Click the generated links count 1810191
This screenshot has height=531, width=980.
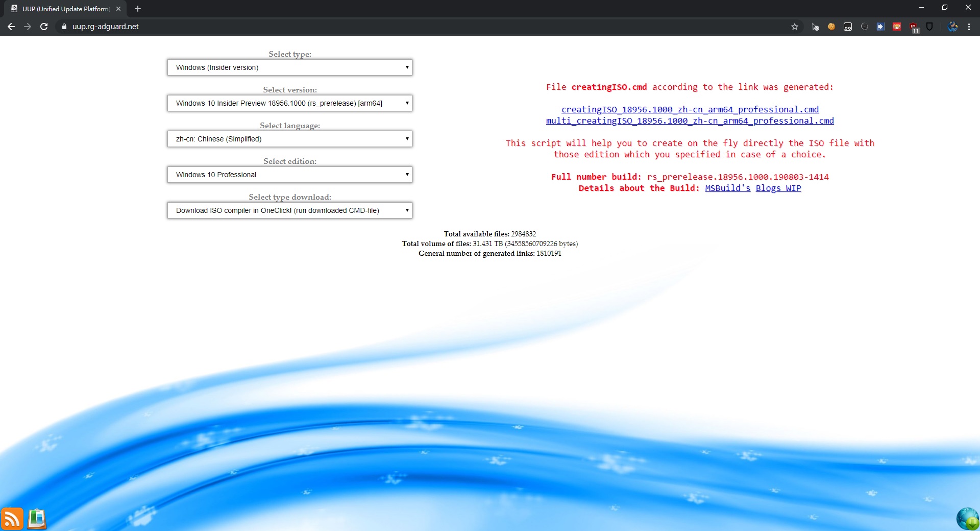(x=549, y=253)
